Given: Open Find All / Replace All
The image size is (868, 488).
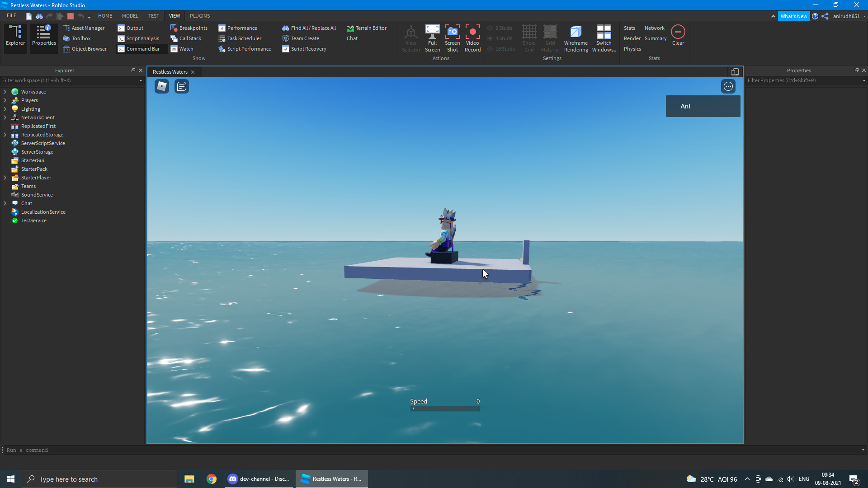Looking at the screenshot, I should pyautogui.click(x=309, y=28).
